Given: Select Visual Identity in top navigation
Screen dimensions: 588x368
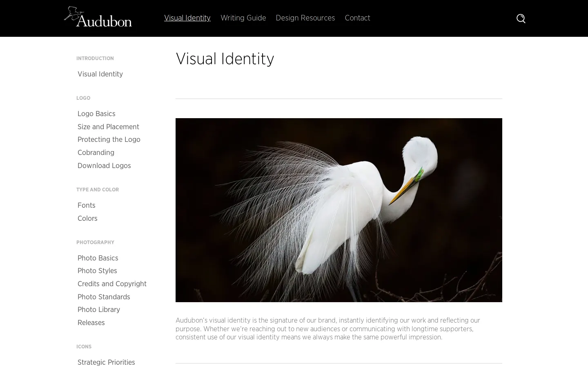Looking at the screenshot, I should [187, 18].
